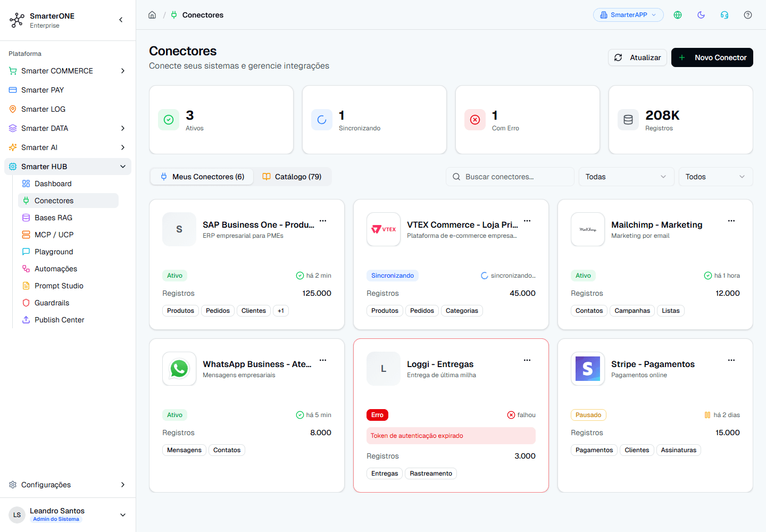Expand Smarter COMMERCE submenu
Screen dimensions: 766x532
pos(123,71)
